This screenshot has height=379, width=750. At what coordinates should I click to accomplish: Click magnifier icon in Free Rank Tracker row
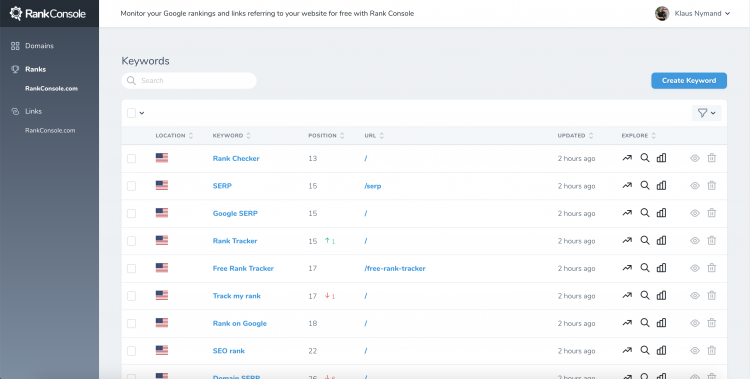click(645, 268)
